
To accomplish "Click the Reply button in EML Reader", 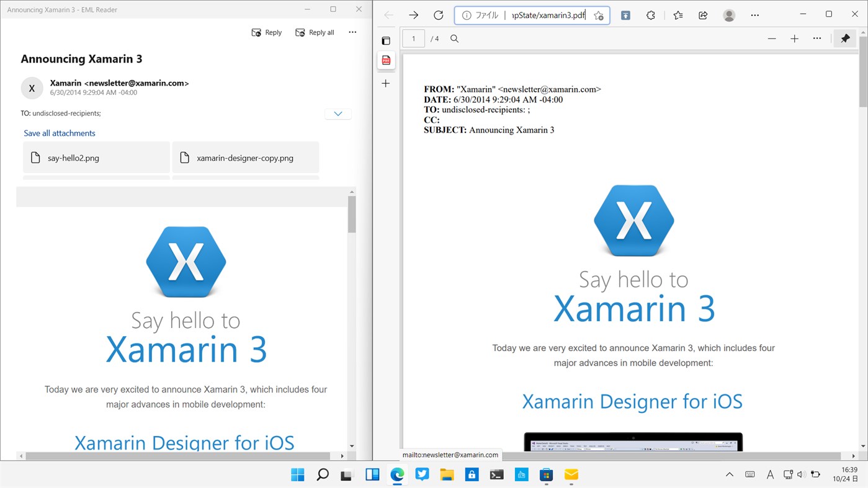I will coord(266,32).
